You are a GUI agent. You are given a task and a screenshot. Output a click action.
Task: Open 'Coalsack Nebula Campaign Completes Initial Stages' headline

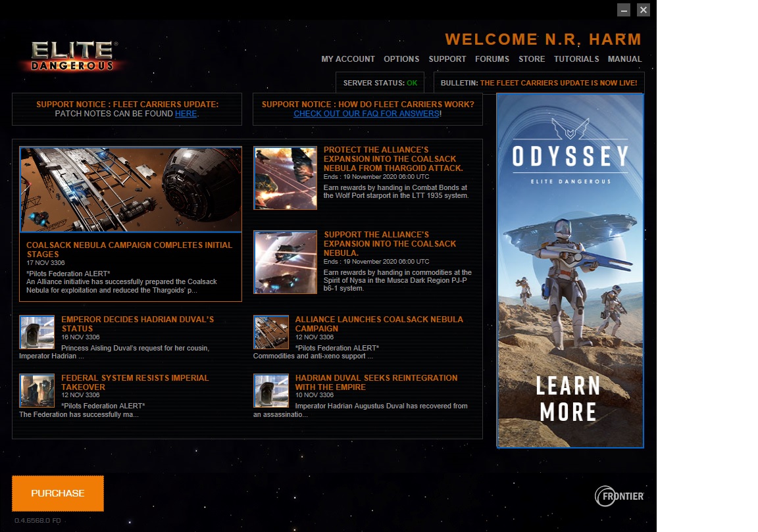[129, 249]
